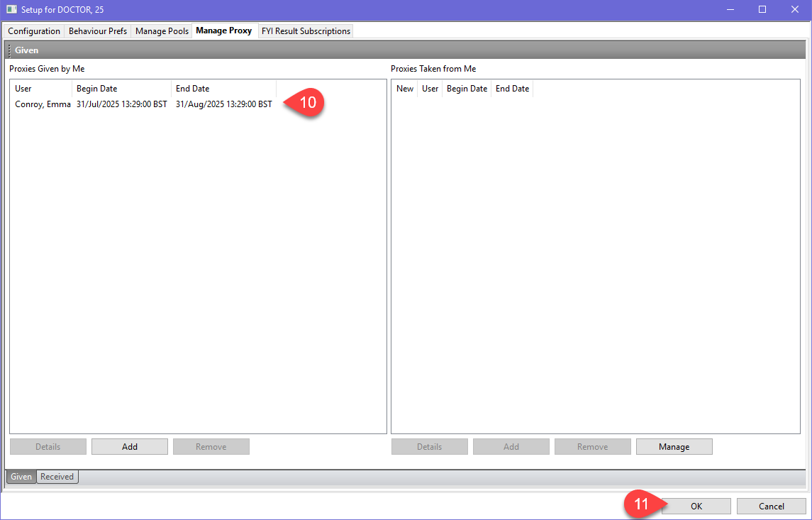
Task: Select the Given bottom tab
Action: click(x=21, y=477)
